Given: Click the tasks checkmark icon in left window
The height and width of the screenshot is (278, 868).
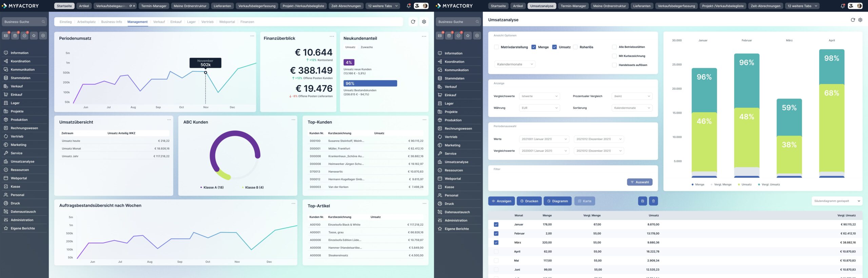Looking at the screenshot, I should (24, 36).
